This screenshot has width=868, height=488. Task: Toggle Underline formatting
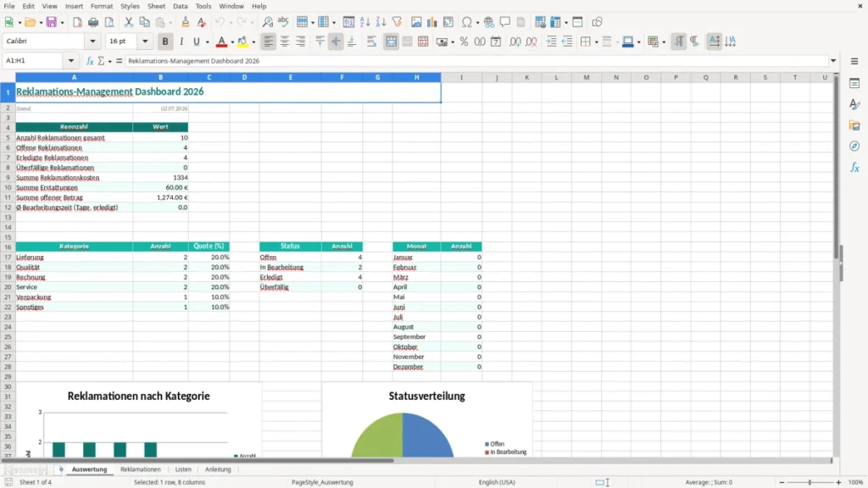[196, 42]
